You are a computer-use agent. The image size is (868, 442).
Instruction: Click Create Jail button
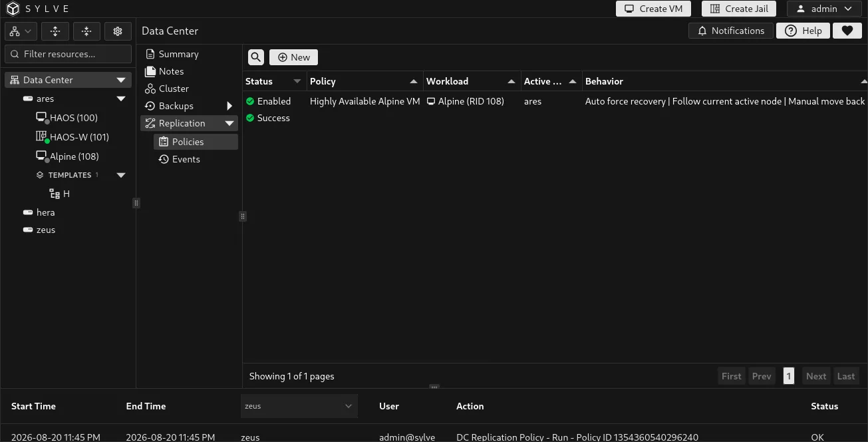click(x=739, y=9)
